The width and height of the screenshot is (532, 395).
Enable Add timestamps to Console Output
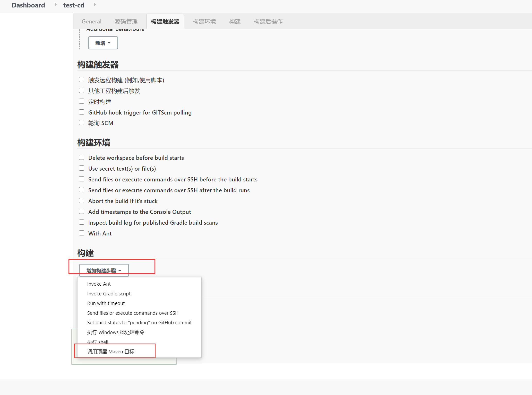[82, 212]
